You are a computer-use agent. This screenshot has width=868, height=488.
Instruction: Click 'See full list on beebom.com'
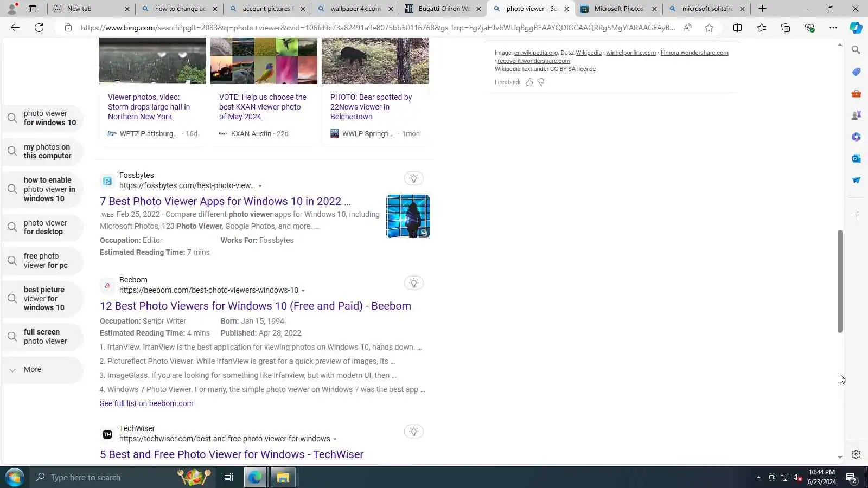click(x=146, y=403)
